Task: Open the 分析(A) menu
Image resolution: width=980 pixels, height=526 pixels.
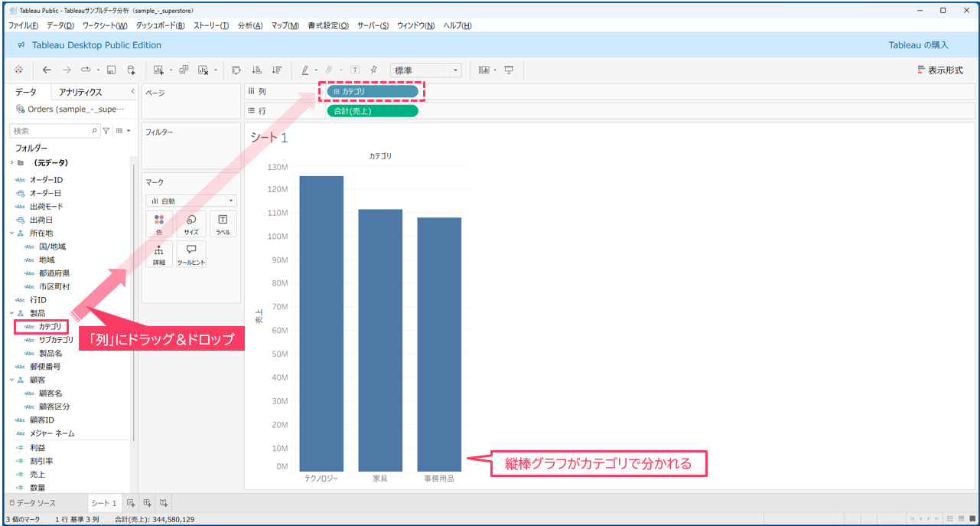Action: click(250, 25)
